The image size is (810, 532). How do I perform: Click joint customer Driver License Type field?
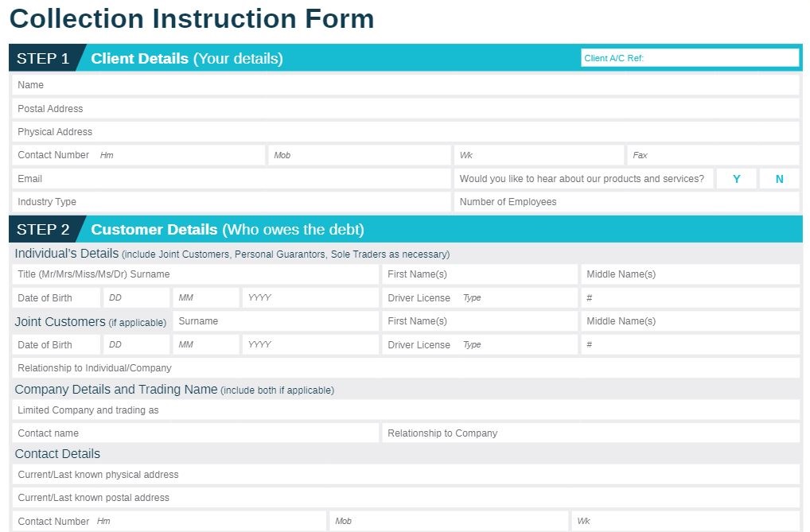click(479, 344)
